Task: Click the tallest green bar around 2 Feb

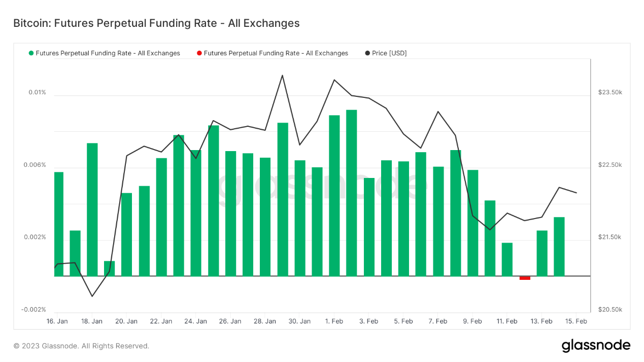Action: click(x=350, y=193)
